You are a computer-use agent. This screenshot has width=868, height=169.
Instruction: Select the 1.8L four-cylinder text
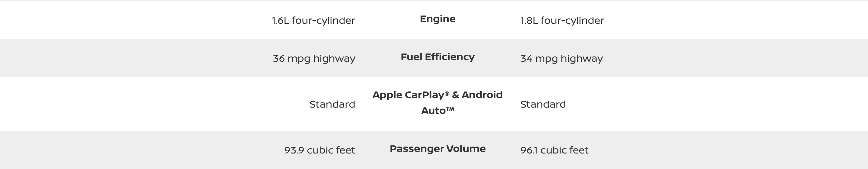(562, 21)
